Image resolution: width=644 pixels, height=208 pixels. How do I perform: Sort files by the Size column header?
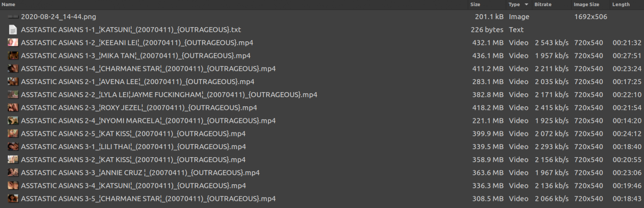coord(475,5)
